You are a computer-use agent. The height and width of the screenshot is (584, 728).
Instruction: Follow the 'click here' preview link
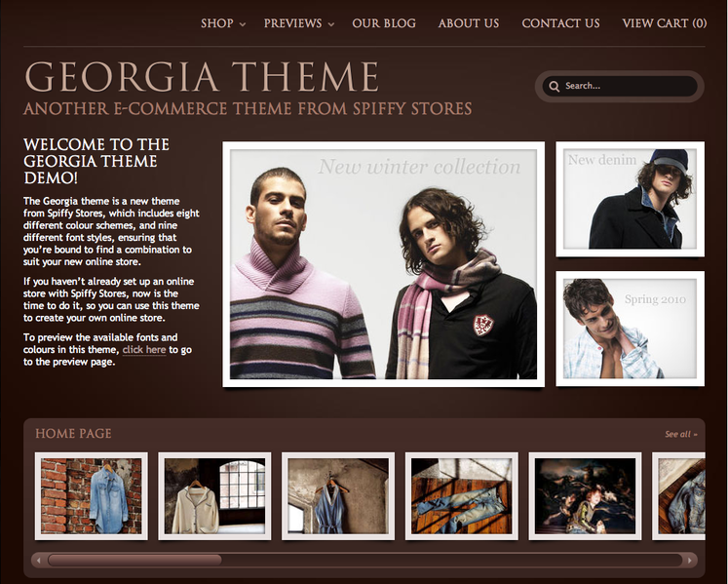[x=144, y=349]
